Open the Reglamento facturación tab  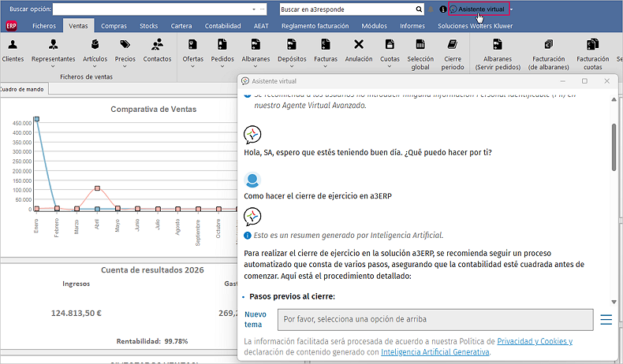pyautogui.click(x=315, y=26)
